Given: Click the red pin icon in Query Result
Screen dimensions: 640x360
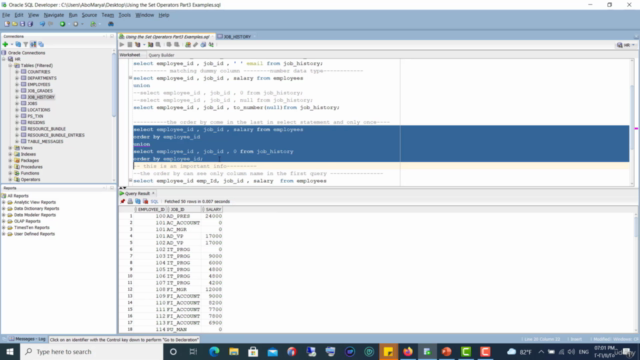Looking at the screenshot, I should 123,201.
